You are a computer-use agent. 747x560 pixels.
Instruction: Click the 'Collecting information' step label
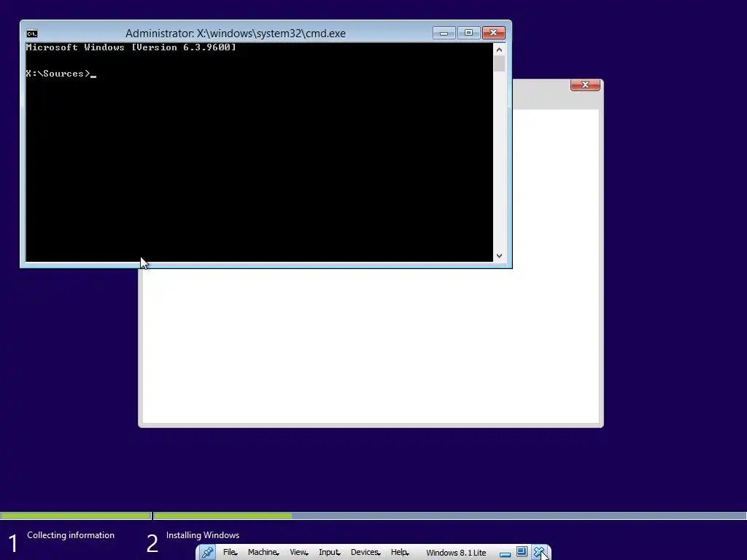click(x=71, y=535)
